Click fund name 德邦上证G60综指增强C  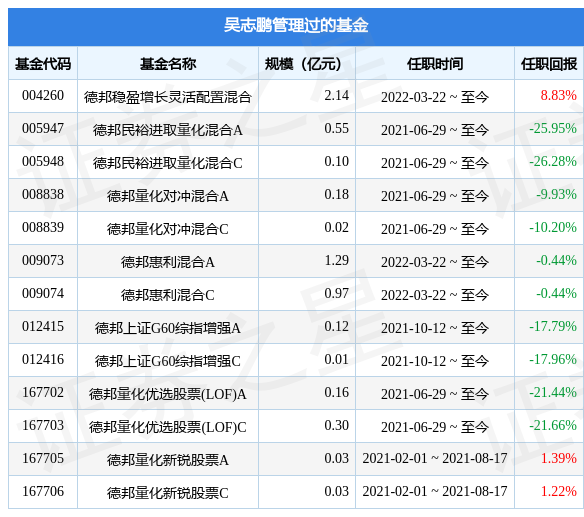pyautogui.click(x=168, y=361)
